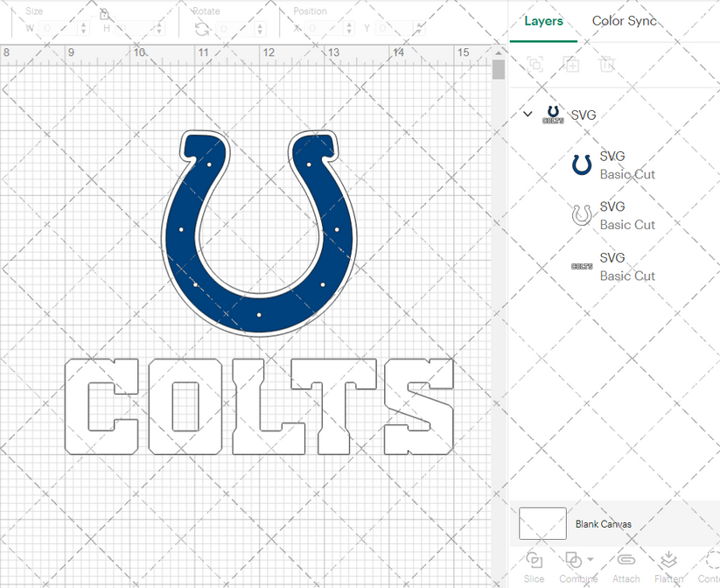Toggle the size aspect ratio lock

tap(102, 11)
